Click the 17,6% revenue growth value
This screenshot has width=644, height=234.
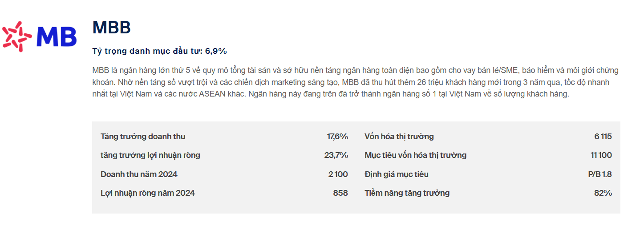tap(337, 137)
